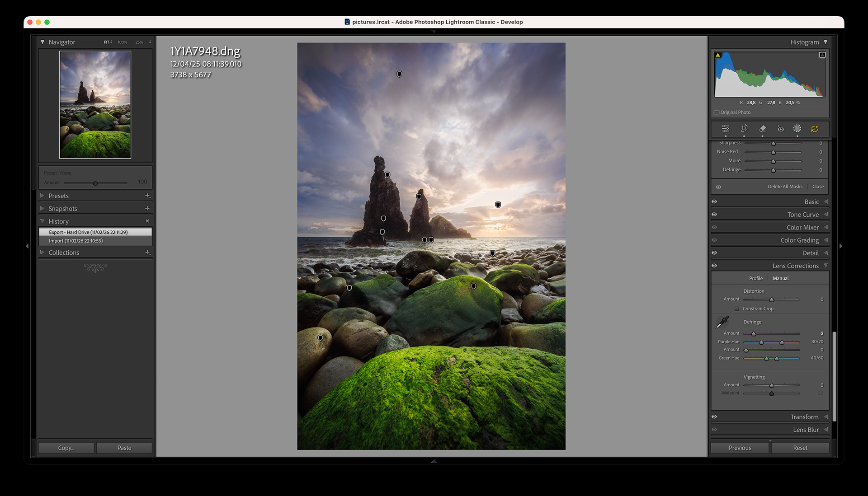
Task: Enable the Constrain Crop checkbox
Action: (x=737, y=309)
